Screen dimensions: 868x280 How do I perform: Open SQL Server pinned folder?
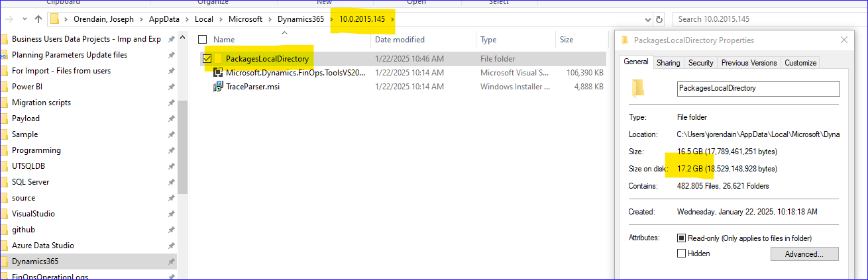coord(30,182)
